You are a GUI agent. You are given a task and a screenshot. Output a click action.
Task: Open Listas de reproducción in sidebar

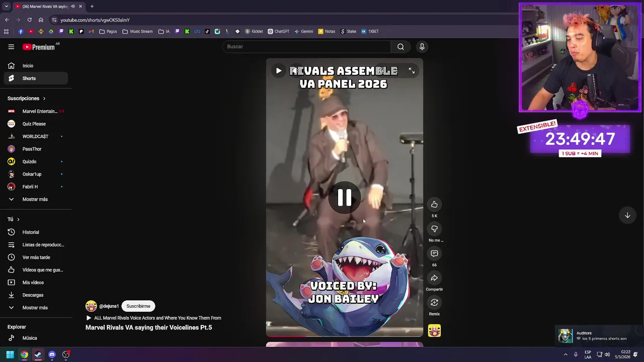click(36, 245)
